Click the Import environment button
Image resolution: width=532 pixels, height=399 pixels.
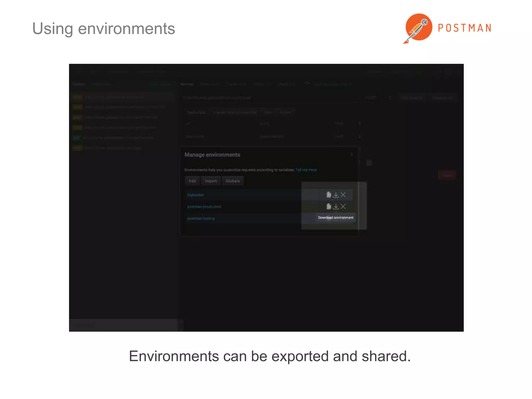coord(211,181)
